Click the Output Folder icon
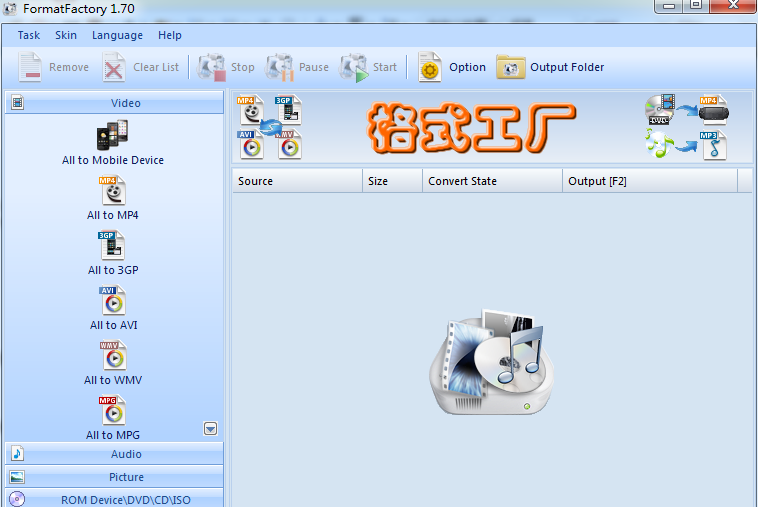Viewport: 758px width, 507px height. coord(510,67)
